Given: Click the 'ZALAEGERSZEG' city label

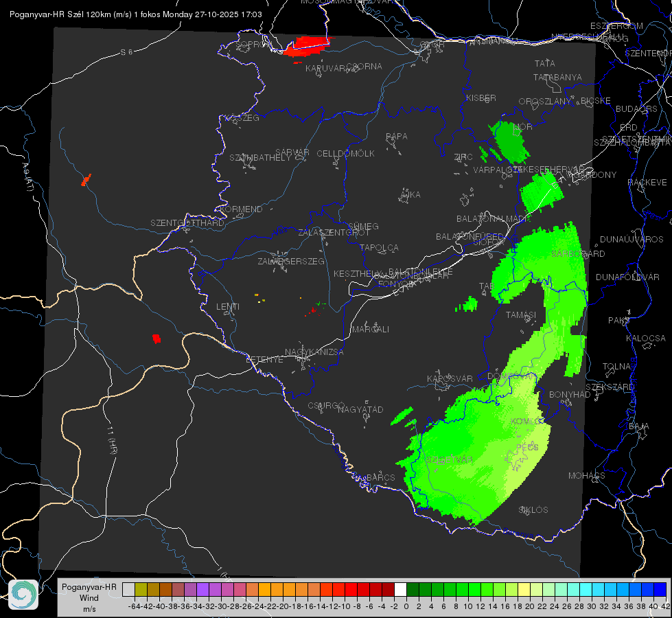Looking at the screenshot, I should click(291, 261).
